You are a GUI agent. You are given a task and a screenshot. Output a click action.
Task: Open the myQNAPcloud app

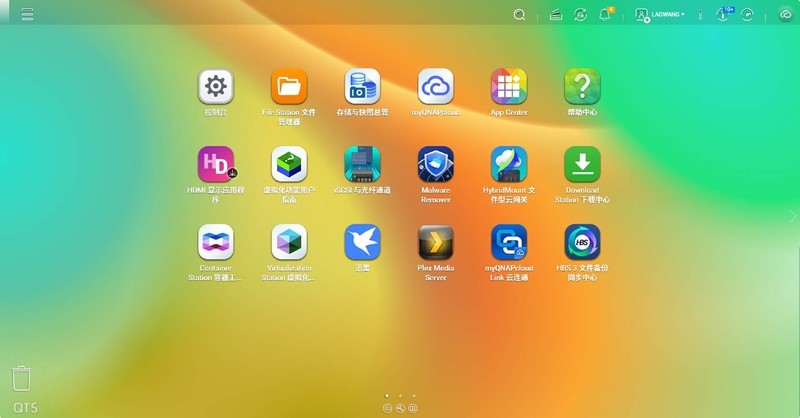tap(436, 86)
